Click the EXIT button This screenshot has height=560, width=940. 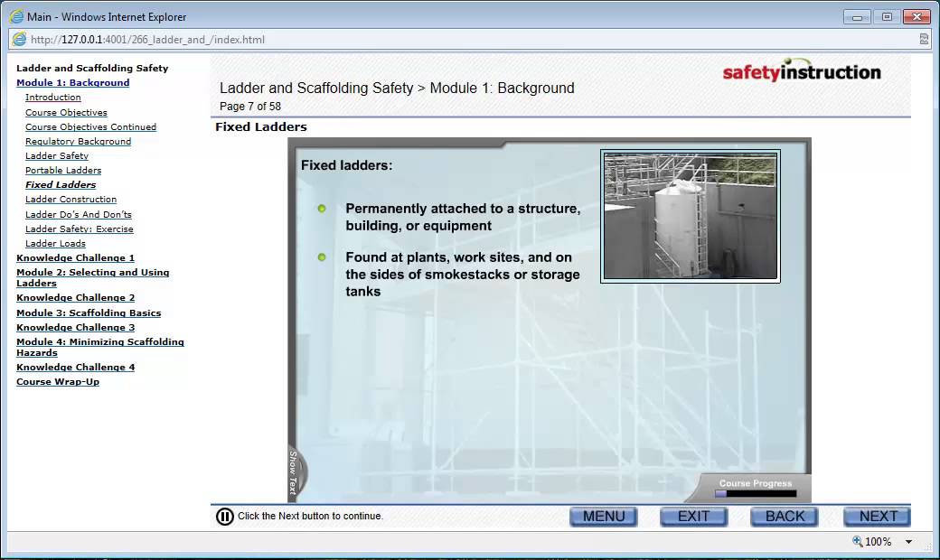click(693, 517)
